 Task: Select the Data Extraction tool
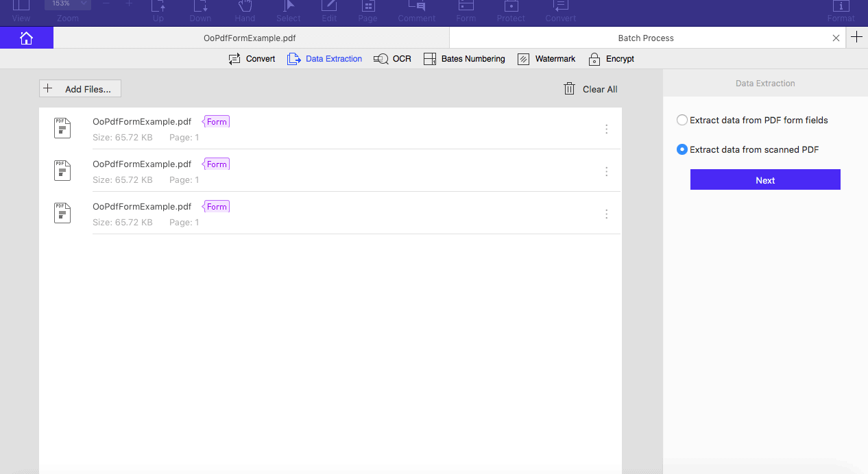[324, 59]
